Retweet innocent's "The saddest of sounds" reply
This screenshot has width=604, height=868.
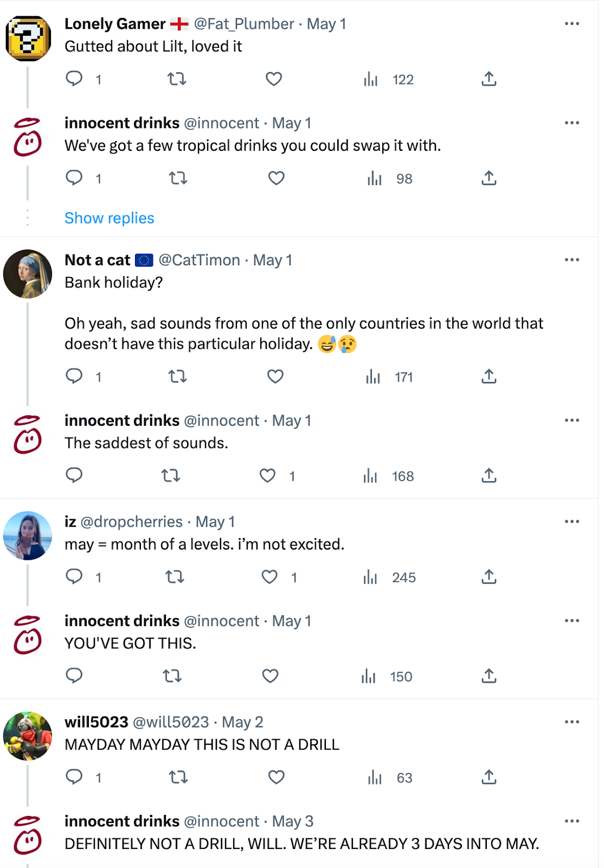pyautogui.click(x=171, y=476)
